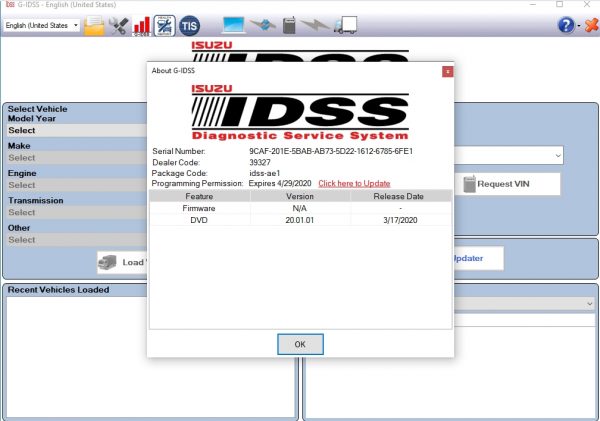Click the DVD version 20.01.01 cell
The image size is (600, 421).
tap(300, 220)
